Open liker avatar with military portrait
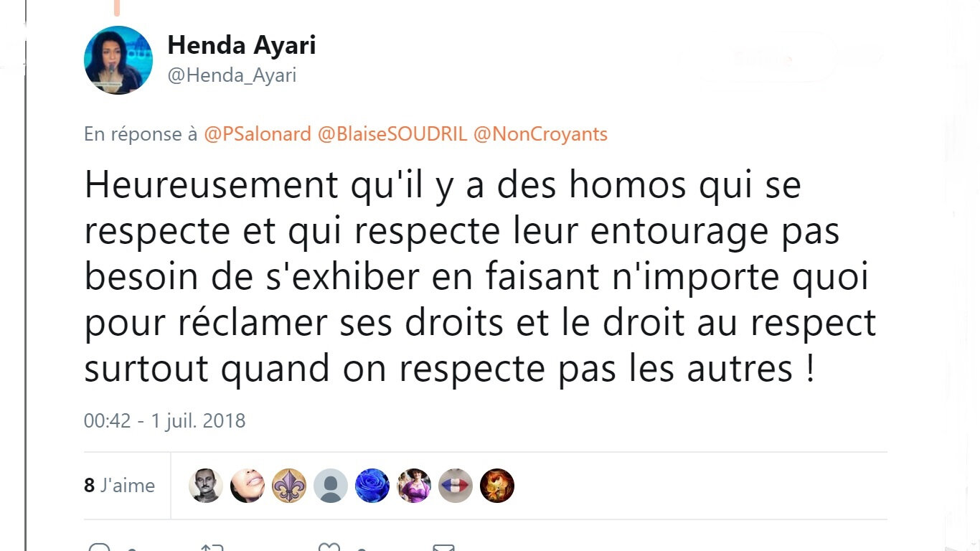 [x=206, y=486]
